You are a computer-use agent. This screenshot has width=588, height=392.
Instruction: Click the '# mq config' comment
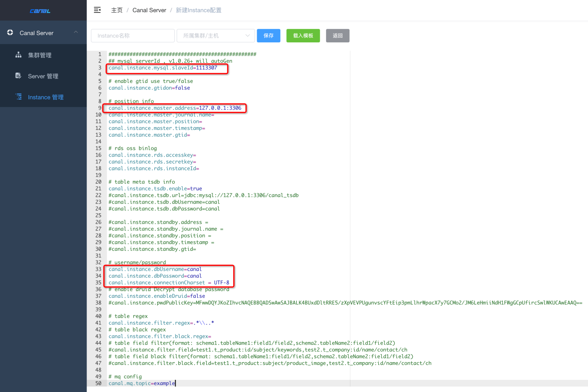[125, 377]
